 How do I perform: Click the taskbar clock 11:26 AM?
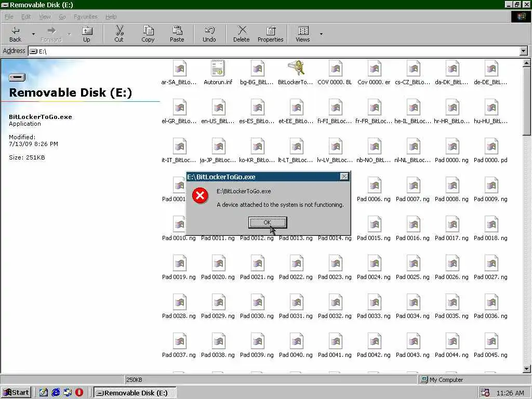coord(510,393)
